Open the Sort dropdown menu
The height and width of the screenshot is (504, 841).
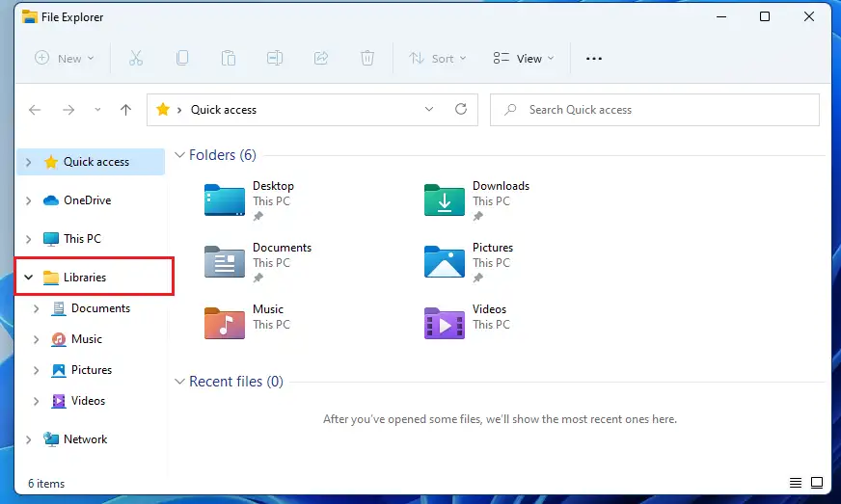(437, 59)
